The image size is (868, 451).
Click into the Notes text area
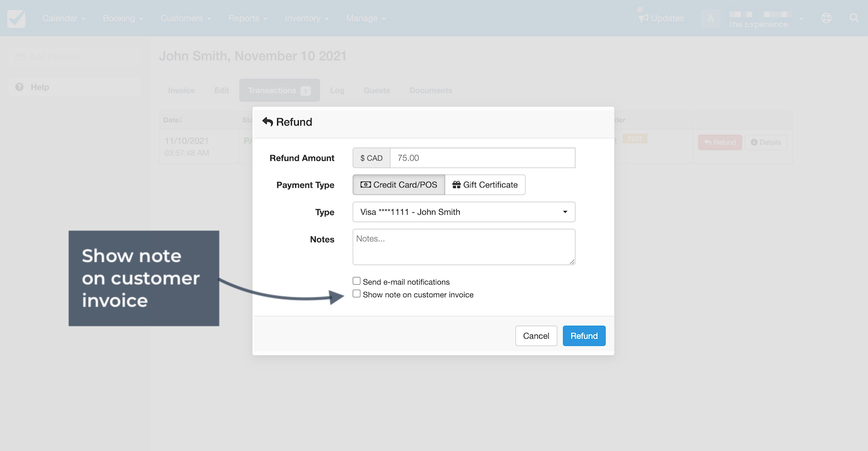click(464, 247)
